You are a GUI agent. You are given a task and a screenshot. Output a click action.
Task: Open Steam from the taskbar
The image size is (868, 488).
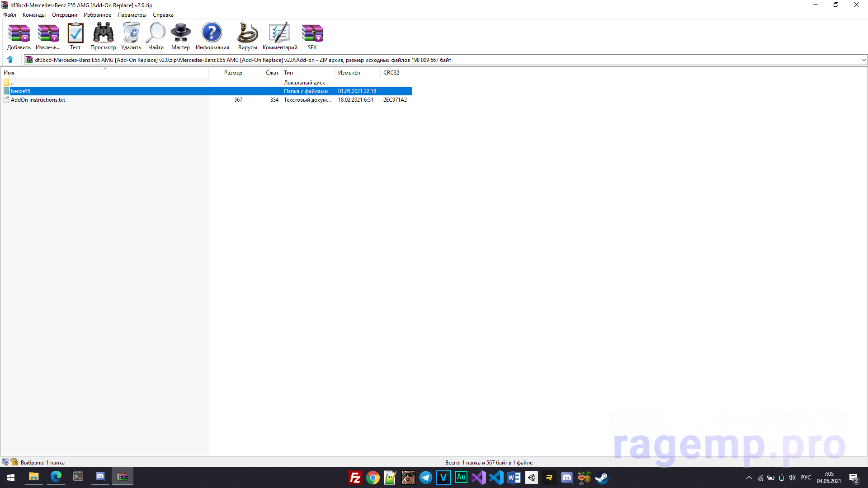coord(602,478)
